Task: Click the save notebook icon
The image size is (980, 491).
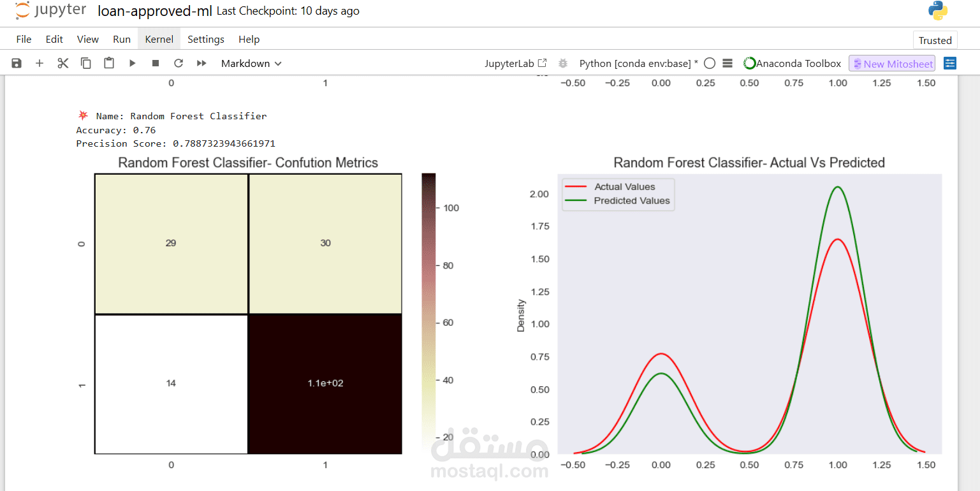Action: tap(17, 63)
